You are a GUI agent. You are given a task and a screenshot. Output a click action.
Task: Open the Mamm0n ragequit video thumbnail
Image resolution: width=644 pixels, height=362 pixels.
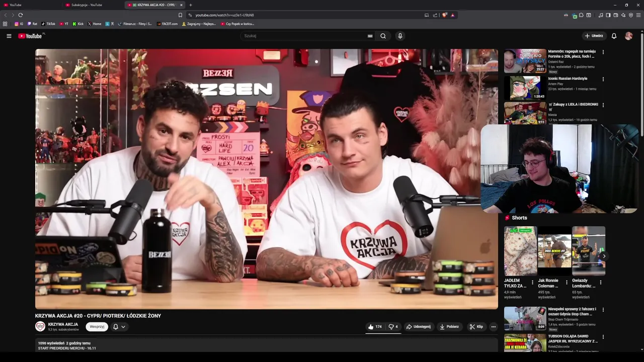pos(525,61)
